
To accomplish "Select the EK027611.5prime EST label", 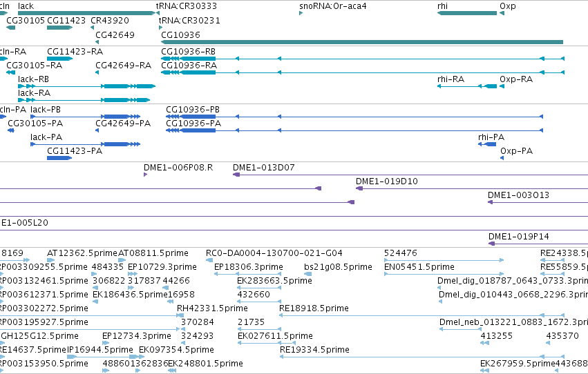I will [x=275, y=336].
